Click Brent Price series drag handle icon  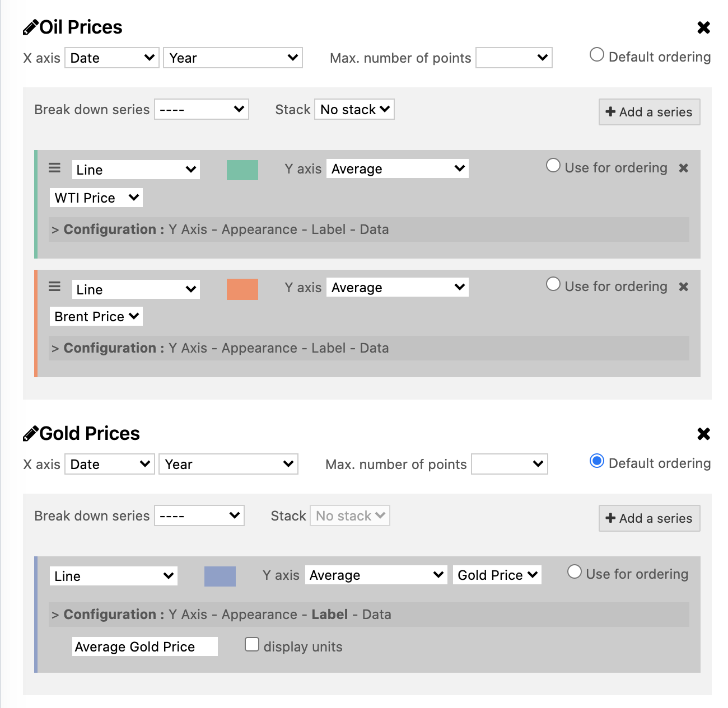pos(54,287)
